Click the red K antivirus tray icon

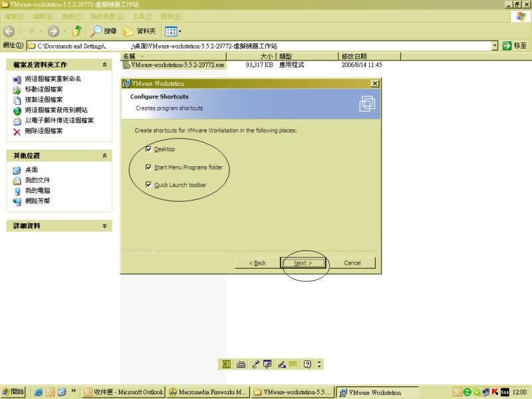pos(495,392)
